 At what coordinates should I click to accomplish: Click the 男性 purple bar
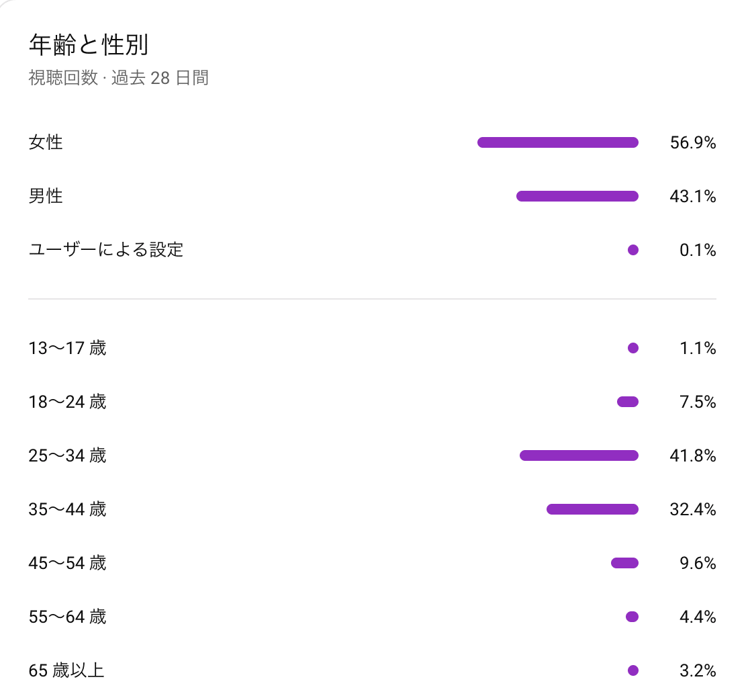[577, 196]
